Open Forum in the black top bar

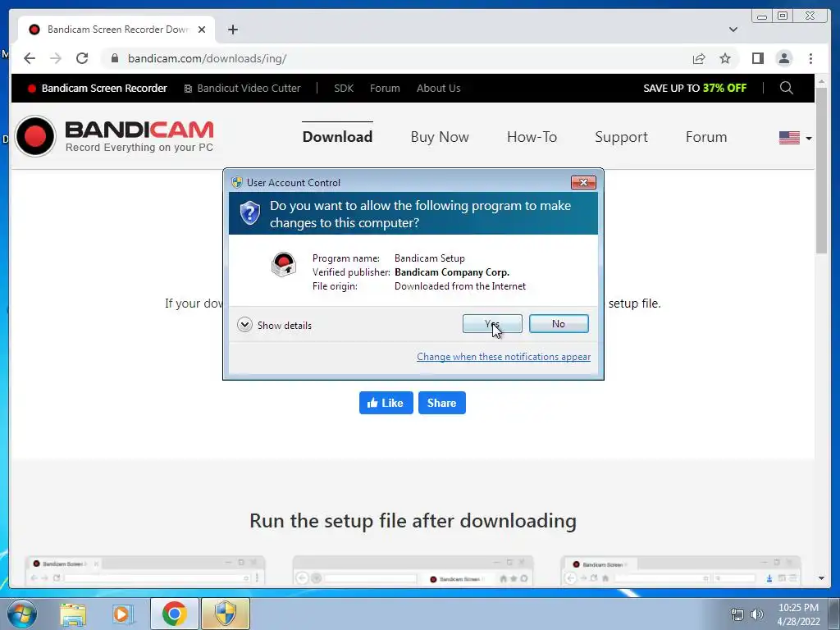point(385,89)
